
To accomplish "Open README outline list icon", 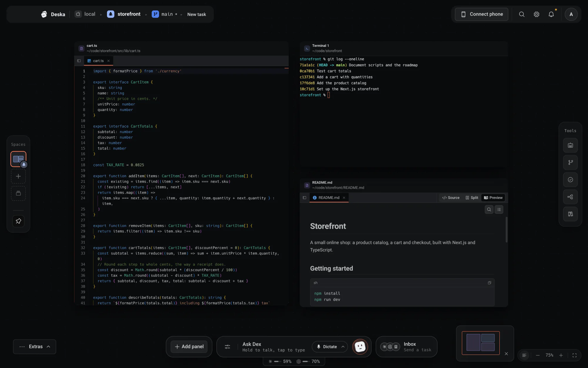I will (x=499, y=210).
